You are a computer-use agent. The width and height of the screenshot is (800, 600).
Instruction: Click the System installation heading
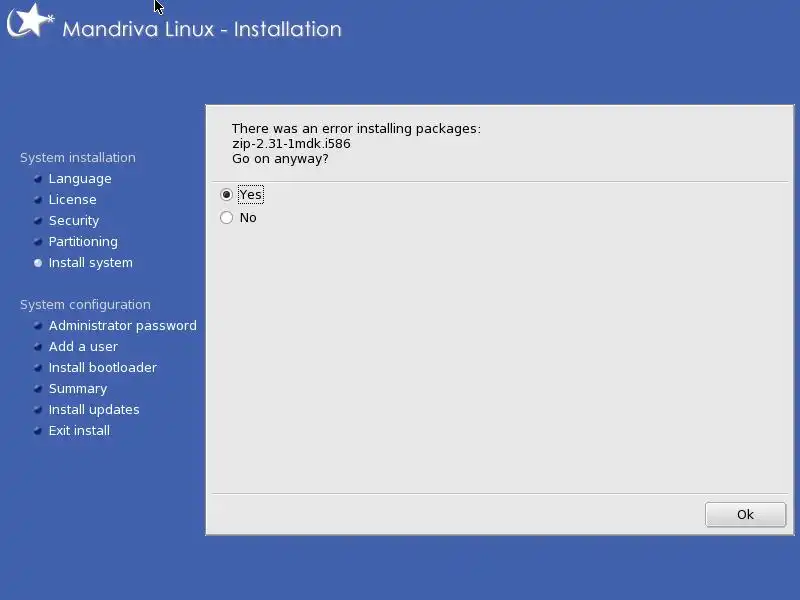point(78,158)
